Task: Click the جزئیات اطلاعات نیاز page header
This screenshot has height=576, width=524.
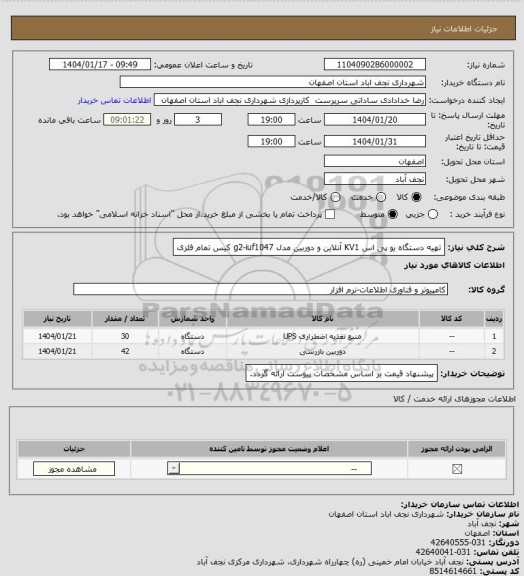Action: tap(464, 29)
